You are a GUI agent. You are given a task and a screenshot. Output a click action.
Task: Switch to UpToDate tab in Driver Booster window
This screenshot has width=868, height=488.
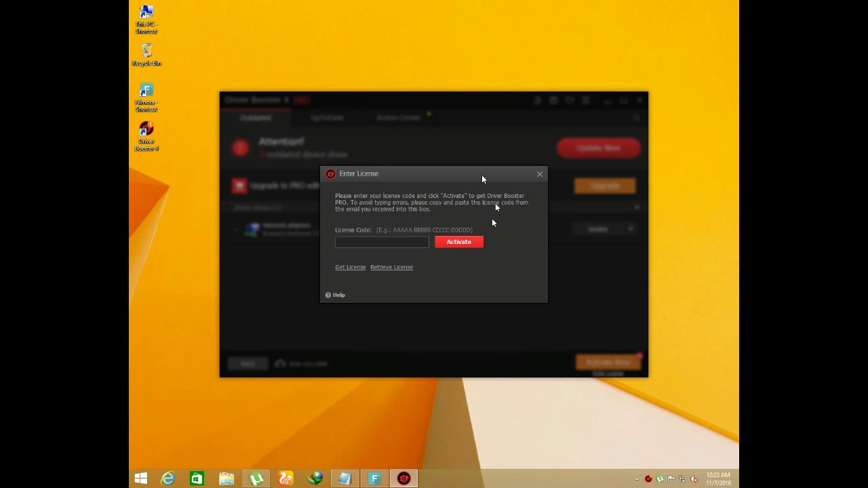(x=327, y=117)
